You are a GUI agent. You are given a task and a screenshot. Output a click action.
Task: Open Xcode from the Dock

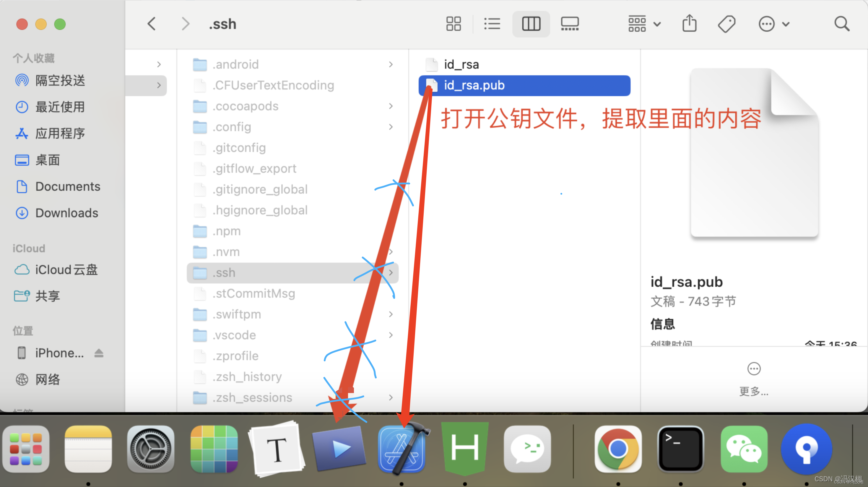pyautogui.click(x=403, y=449)
